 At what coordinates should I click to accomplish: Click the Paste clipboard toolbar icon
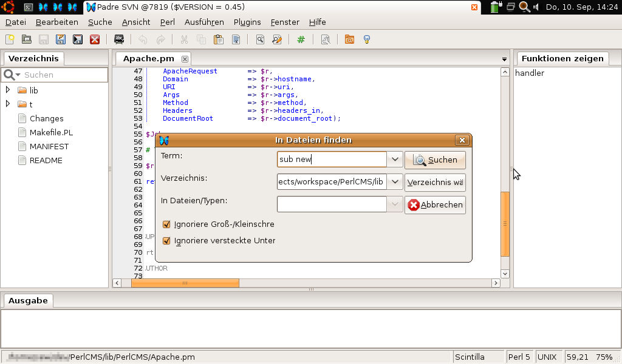218,39
